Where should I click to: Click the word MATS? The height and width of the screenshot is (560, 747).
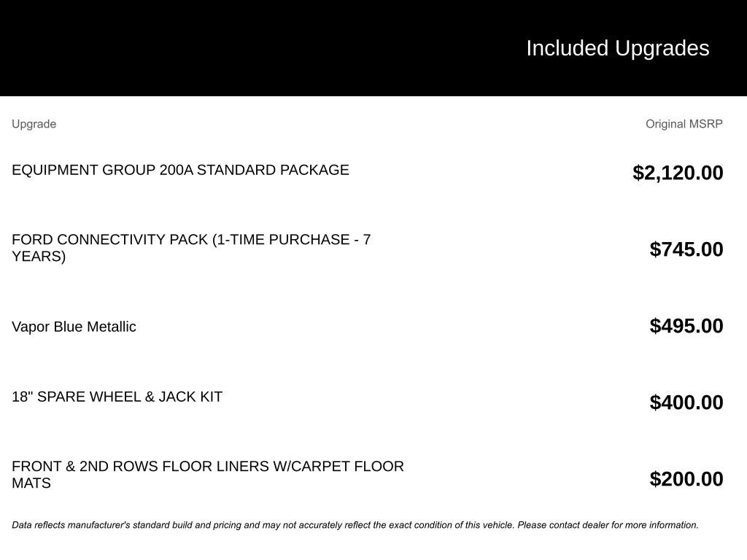coord(31,483)
